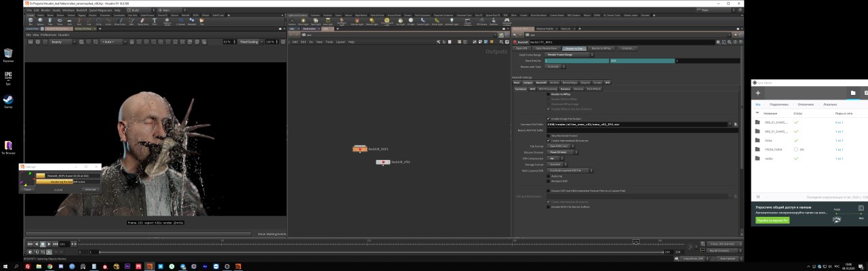Select the Draw Curve shelf tool

[120, 21]
